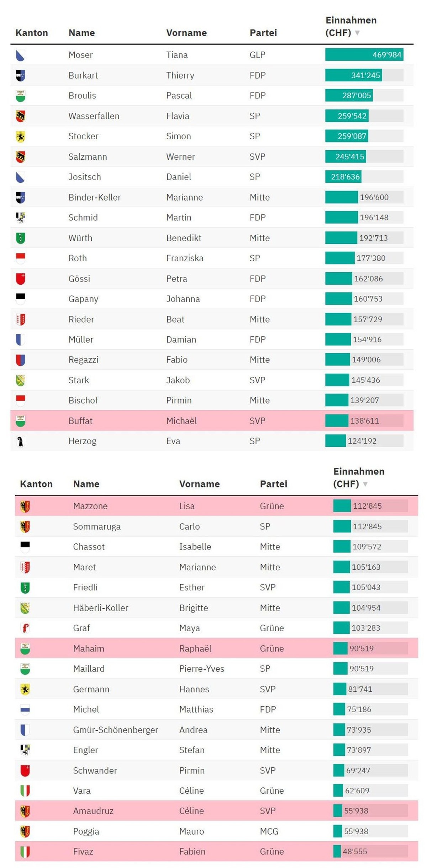Click the Bern bear crest beside Wasserfallen

click(x=20, y=116)
